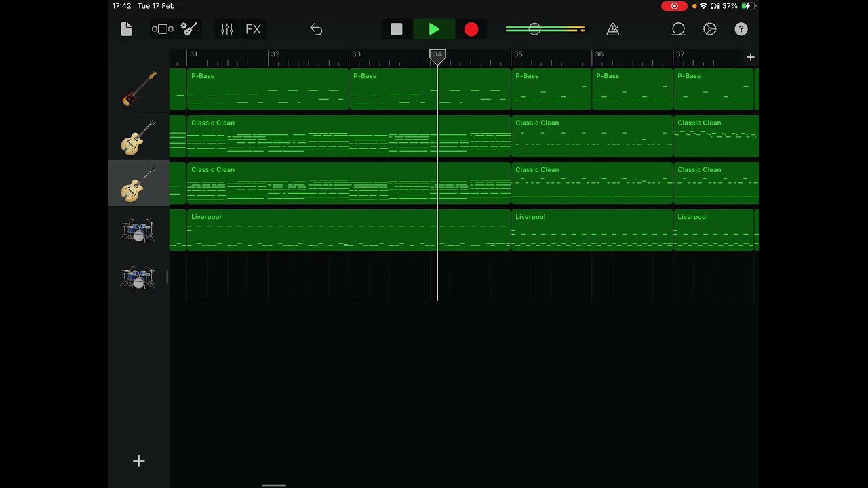The height and width of the screenshot is (488, 868).
Task: Open the Loop Browser
Action: coord(678,29)
